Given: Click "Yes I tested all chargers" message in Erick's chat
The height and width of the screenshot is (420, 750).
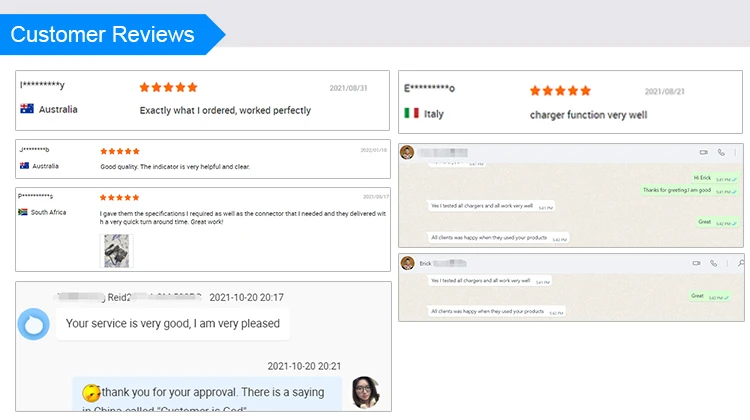Looking at the screenshot, I should pos(490,281).
